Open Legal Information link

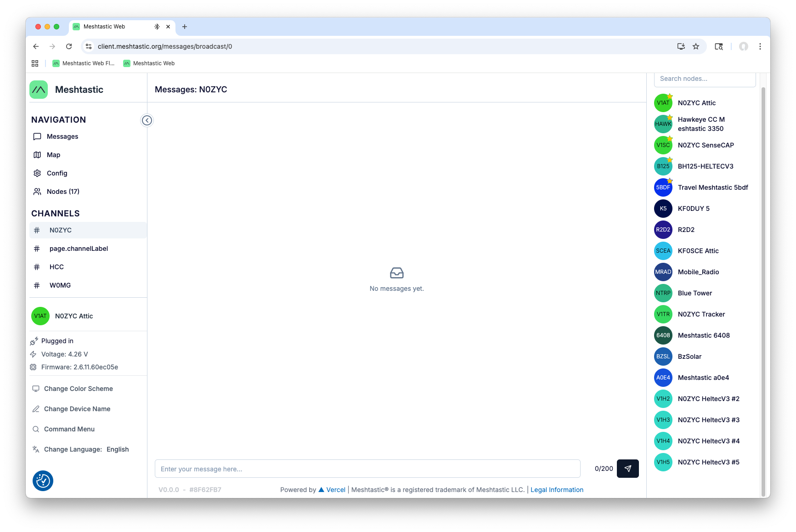[557, 490]
